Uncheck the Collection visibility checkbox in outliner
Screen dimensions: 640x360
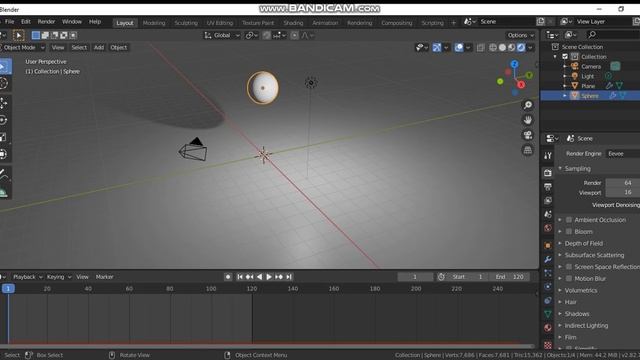[x=565, y=57]
